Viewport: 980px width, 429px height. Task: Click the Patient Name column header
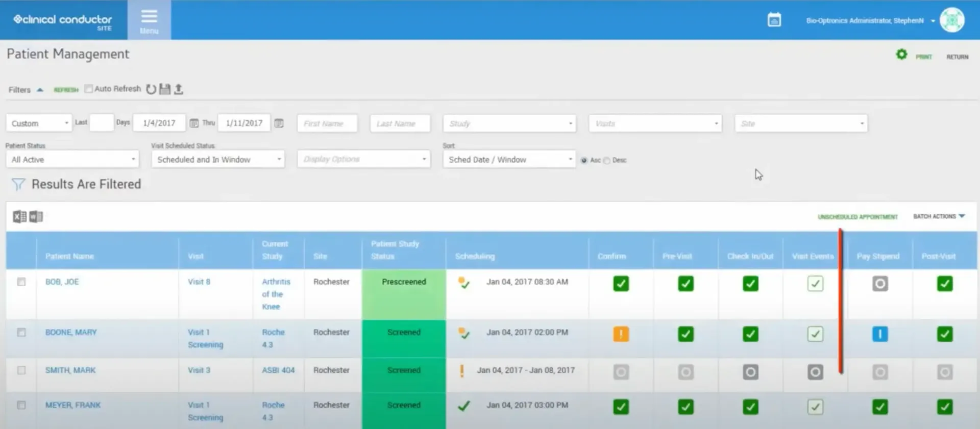point(69,256)
